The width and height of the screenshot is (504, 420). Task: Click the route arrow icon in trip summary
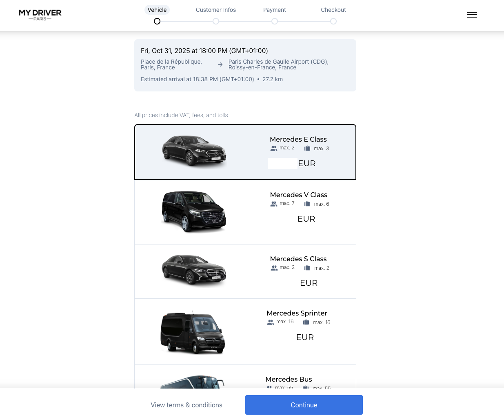click(x=220, y=64)
